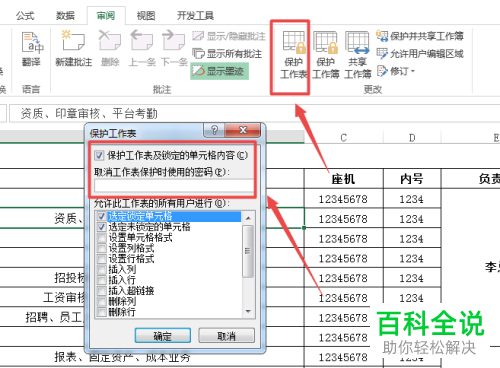This screenshot has width=500, height=368.
Task: Click Protect and Share Workbook (保护并共享工作簿)
Action: coord(420,36)
